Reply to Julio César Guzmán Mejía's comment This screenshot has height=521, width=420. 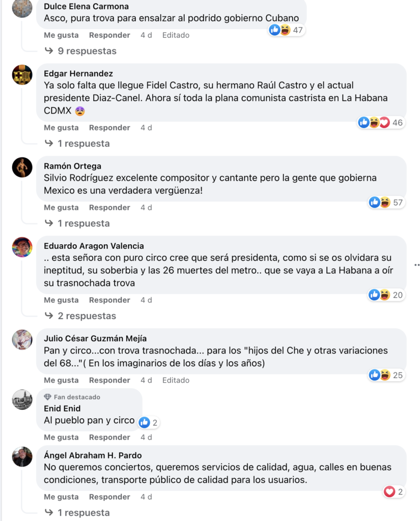[109, 381]
